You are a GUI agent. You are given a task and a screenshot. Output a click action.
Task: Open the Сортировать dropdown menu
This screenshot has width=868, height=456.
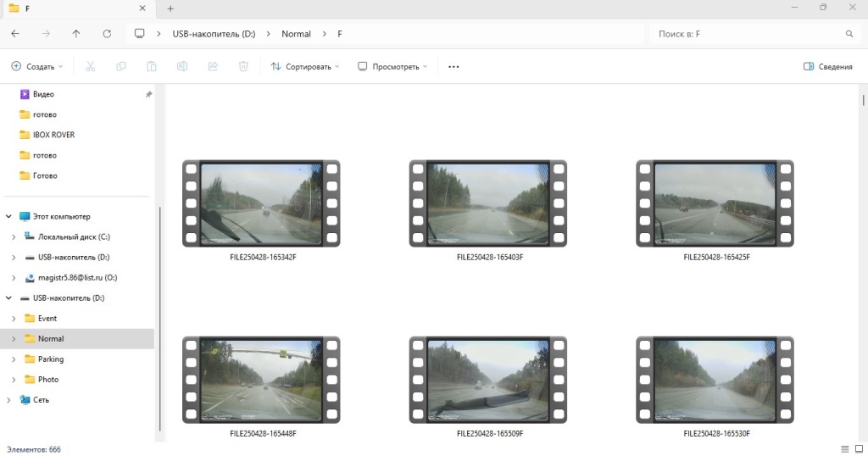(x=305, y=66)
